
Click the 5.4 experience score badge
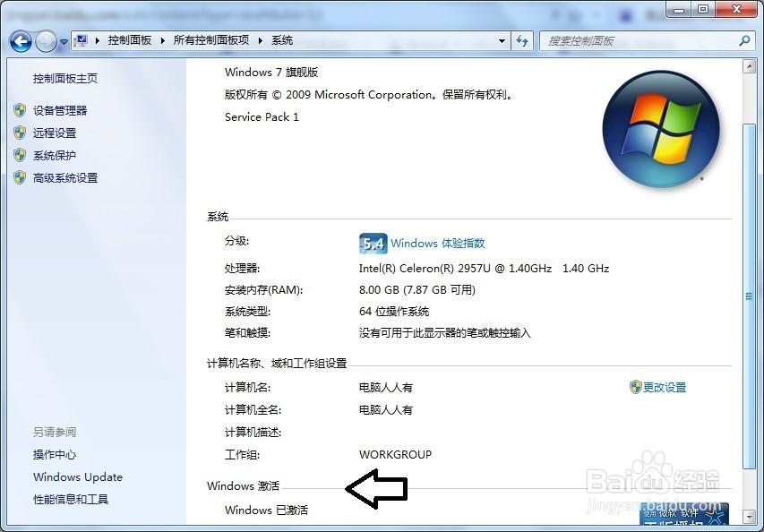coord(373,244)
